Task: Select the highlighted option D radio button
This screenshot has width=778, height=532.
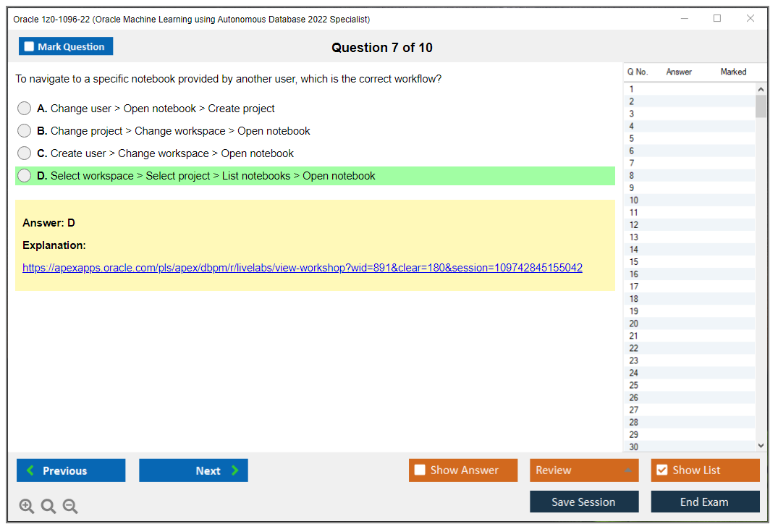Action: (24, 175)
